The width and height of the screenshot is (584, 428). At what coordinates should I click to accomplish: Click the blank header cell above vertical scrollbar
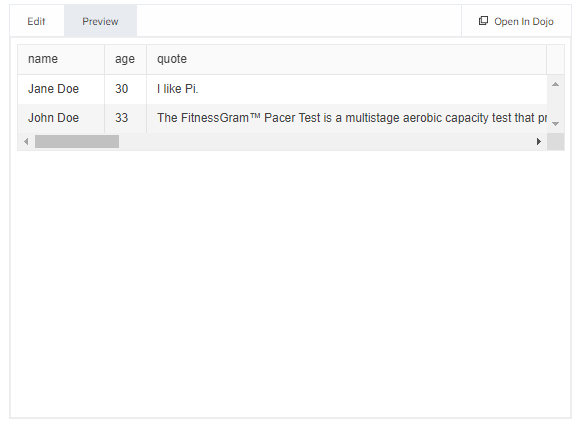555,59
